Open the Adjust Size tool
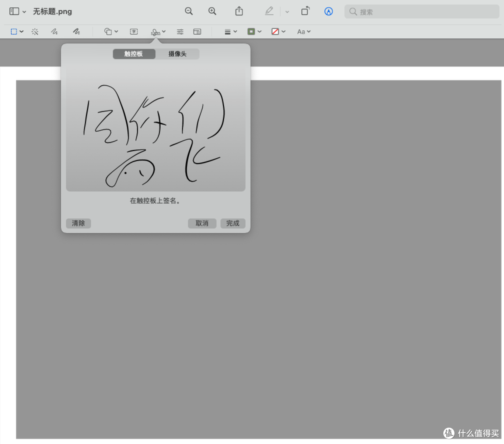The width and height of the screenshot is (504, 444). 197,31
